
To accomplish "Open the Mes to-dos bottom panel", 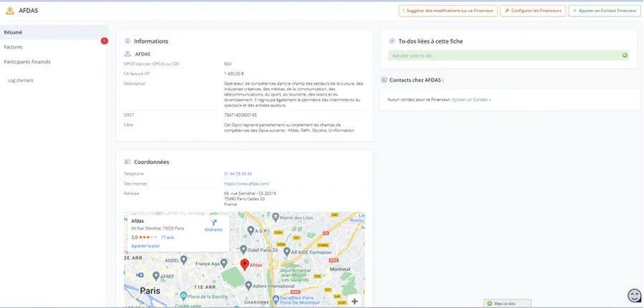I will click(507, 304).
